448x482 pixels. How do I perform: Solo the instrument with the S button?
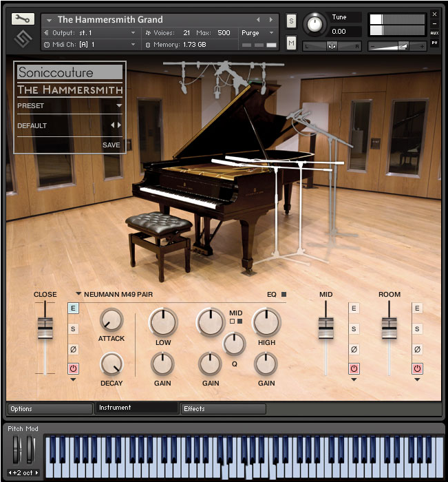click(291, 21)
